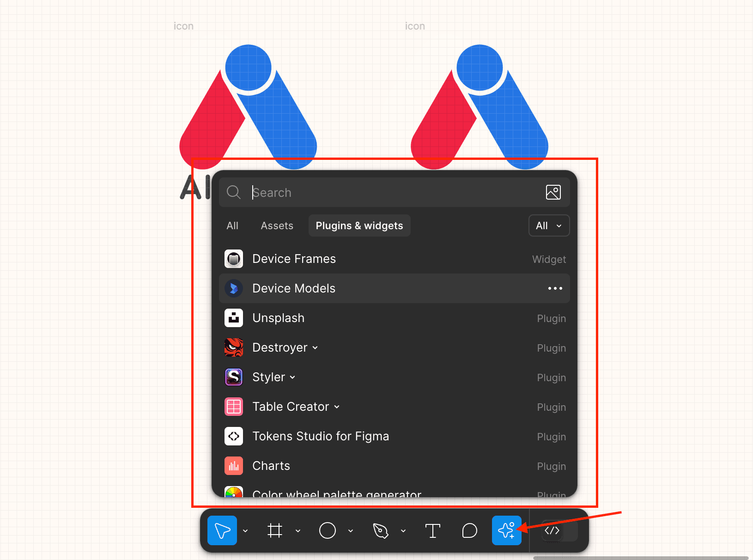The height and width of the screenshot is (560, 753).
Task: Click the Device Frames icon
Action: 234,259
